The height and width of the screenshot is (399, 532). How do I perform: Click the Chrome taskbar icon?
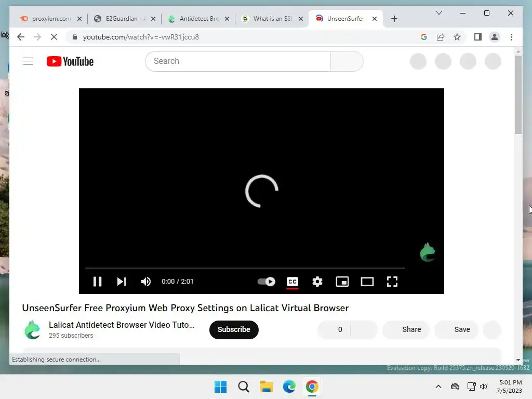[312, 387]
